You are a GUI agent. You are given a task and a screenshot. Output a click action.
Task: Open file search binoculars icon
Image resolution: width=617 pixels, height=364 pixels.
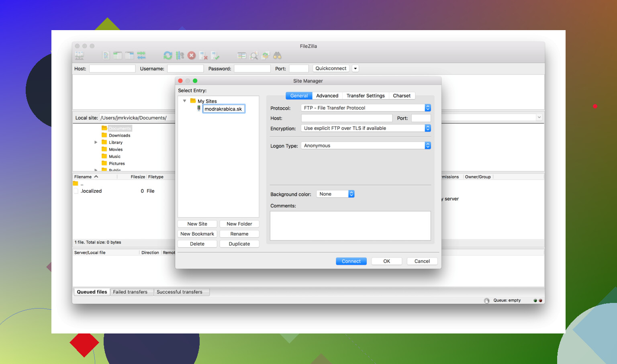point(277,56)
